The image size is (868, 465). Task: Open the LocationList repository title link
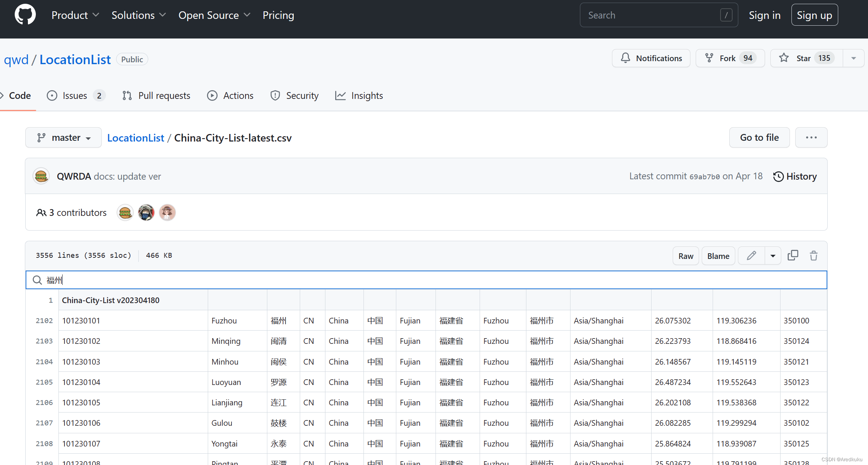pos(75,60)
